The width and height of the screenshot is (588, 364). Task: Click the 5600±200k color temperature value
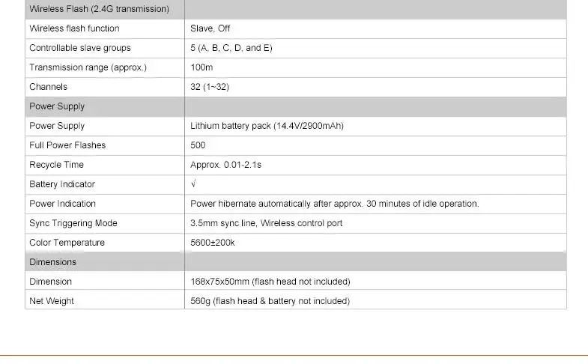point(212,243)
